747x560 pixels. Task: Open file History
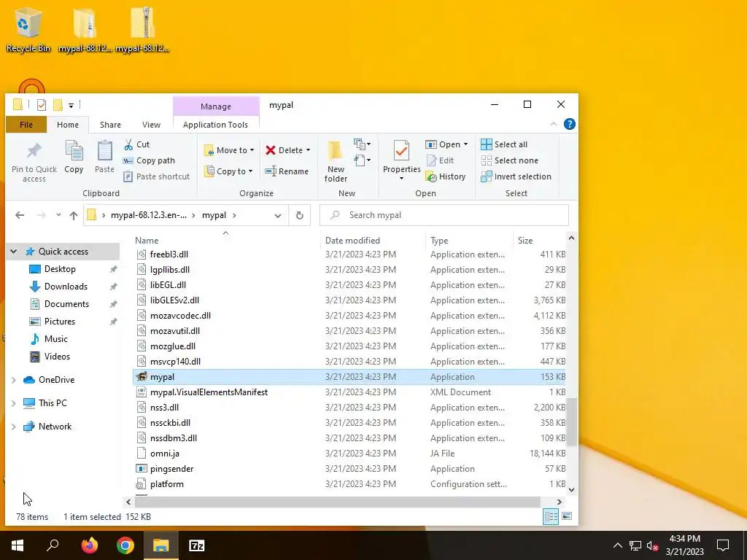(446, 176)
